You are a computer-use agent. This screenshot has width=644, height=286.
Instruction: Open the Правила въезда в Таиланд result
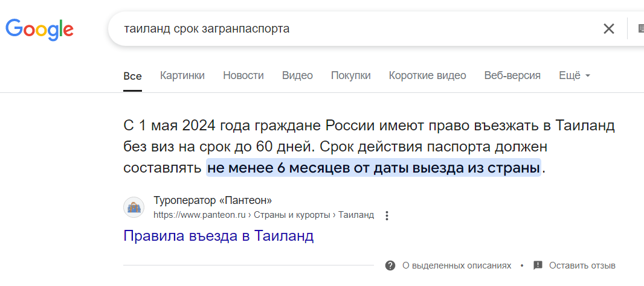click(x=218, y=235)
